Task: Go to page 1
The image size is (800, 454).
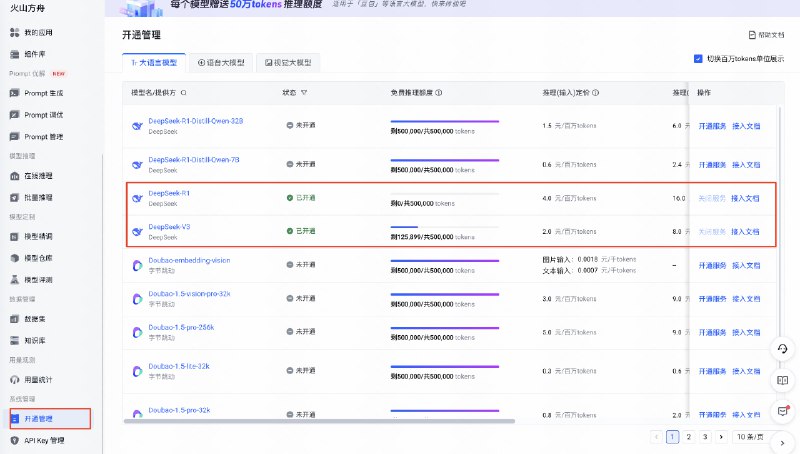Action: [672, 437]
